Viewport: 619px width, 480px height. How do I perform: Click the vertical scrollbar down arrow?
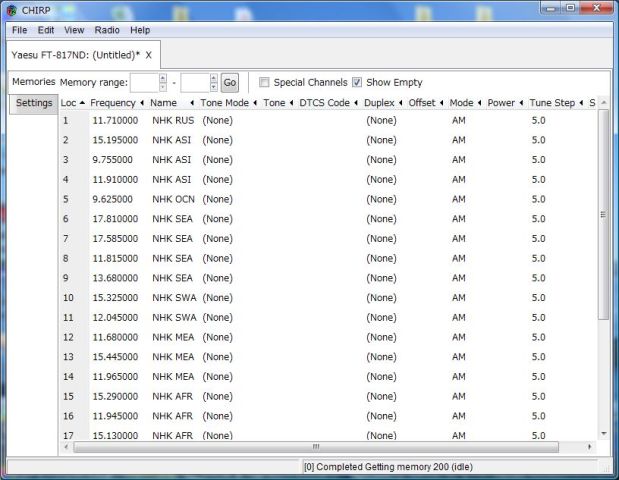[604, 434]
